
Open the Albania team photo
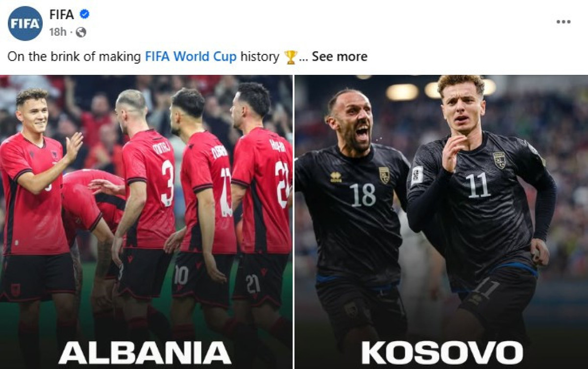click(x=146, y=222)
